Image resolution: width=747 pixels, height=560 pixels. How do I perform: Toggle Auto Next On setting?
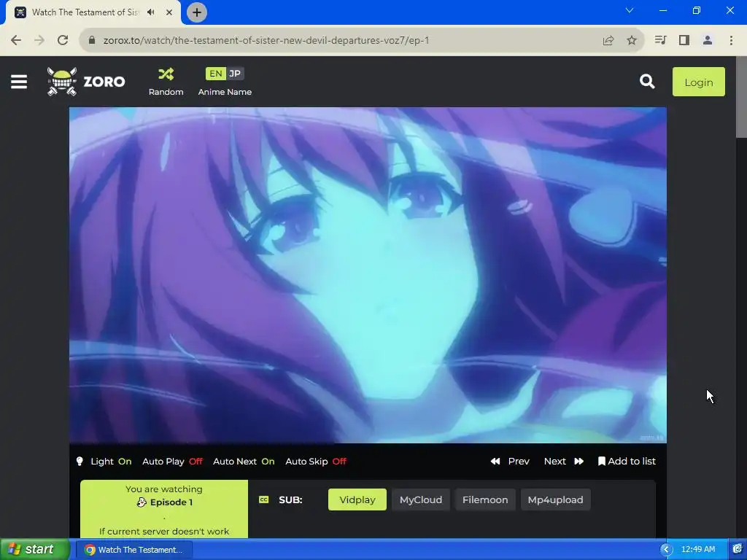pos(244,461)
